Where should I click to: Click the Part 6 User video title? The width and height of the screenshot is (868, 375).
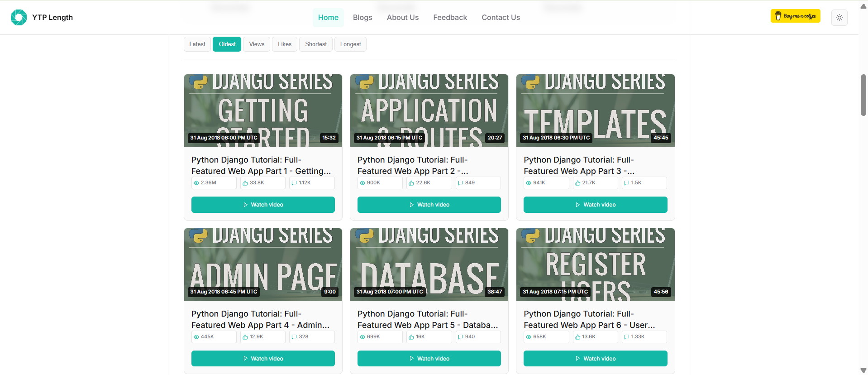click(x=589, y=319)
